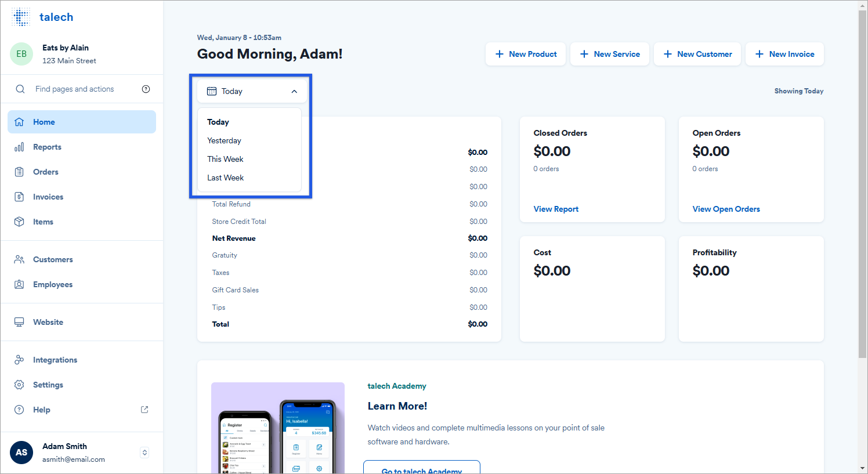Click the Orders clipboard icon
868x474 pixels.
tap(19, 172)
